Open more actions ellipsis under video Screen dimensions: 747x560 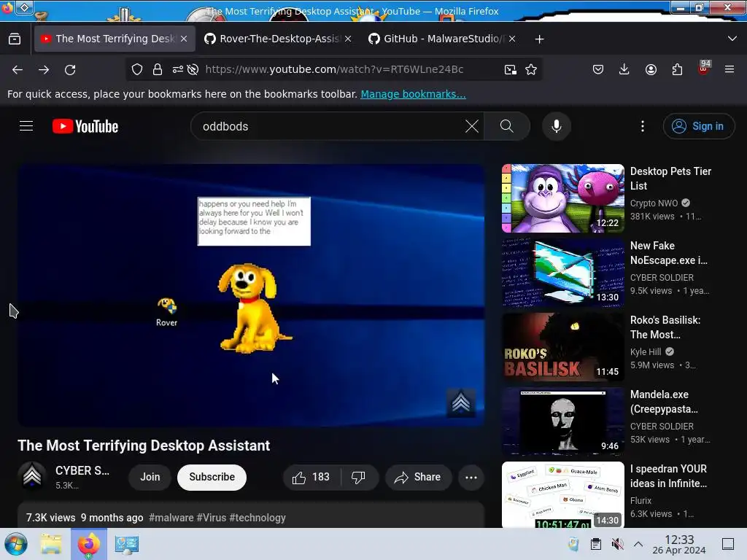471,477
